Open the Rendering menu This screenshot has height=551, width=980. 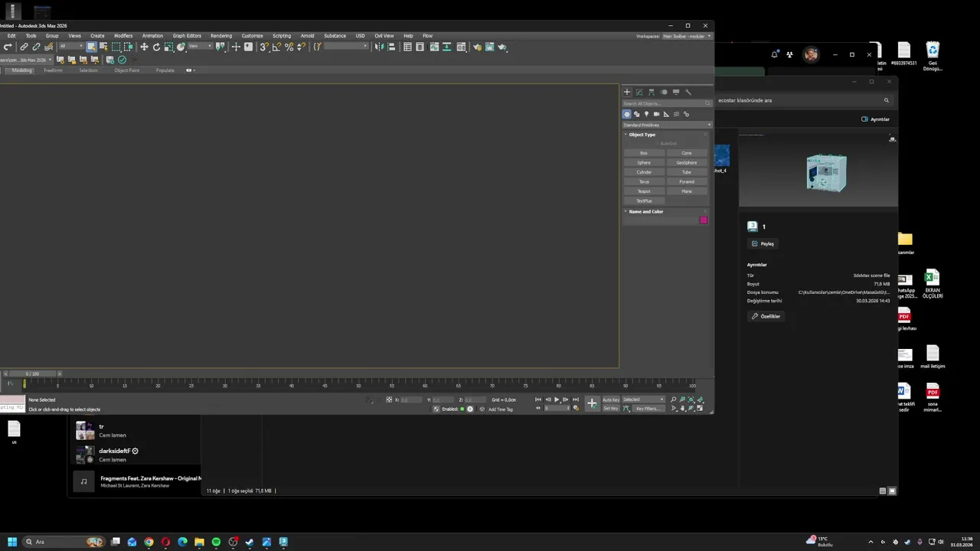[221, 36]
